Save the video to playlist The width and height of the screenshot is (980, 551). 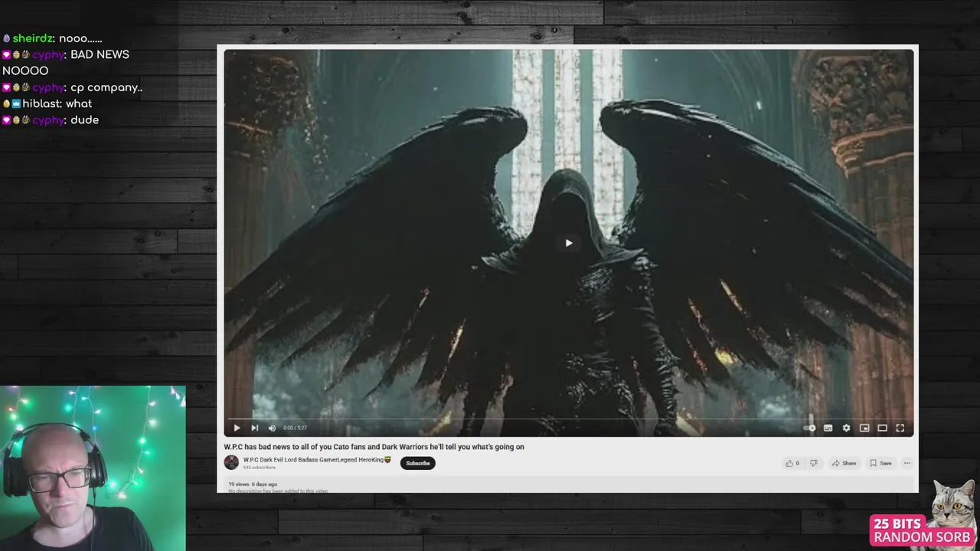pyautogui.click(x=880, y=463)
